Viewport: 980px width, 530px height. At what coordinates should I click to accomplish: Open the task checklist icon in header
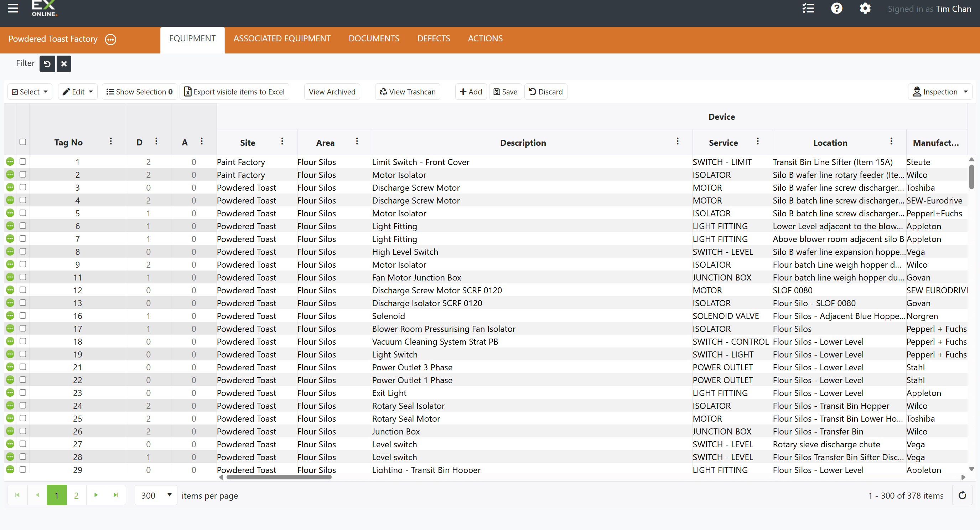[x=808, y=9]
